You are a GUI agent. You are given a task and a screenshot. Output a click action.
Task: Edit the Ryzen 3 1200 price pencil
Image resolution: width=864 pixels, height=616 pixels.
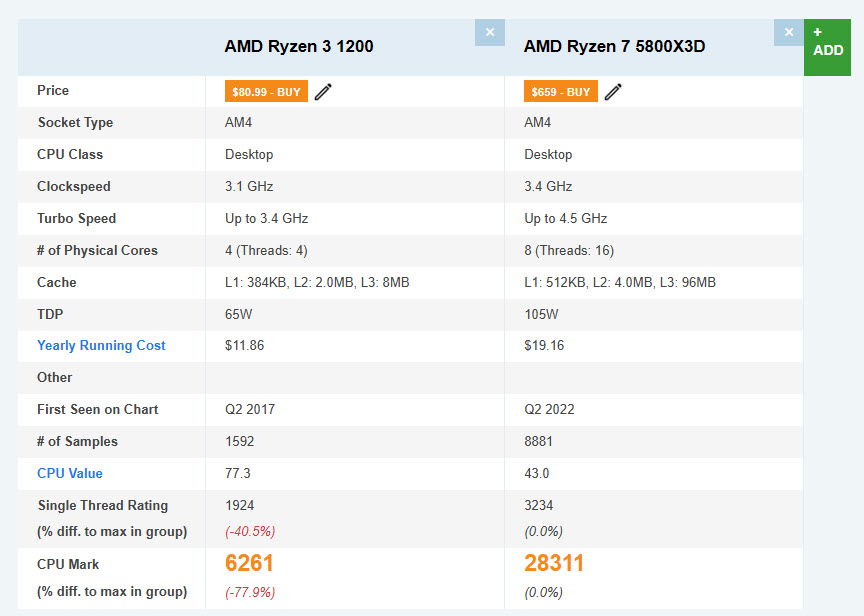pyautogui.click(x=323, y=92)
